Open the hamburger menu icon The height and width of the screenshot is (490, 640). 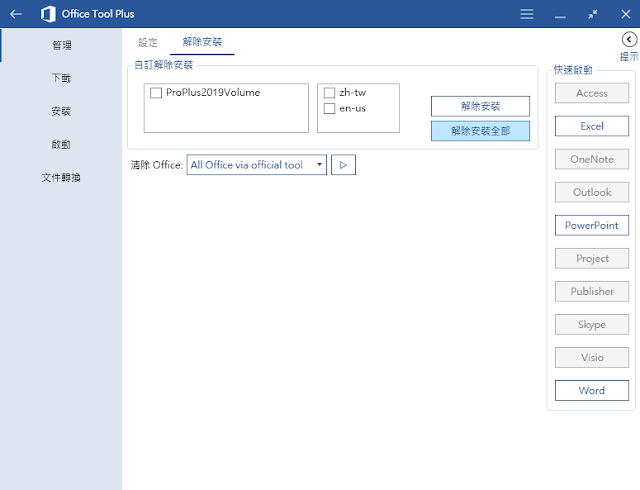[x=527, y=14]
